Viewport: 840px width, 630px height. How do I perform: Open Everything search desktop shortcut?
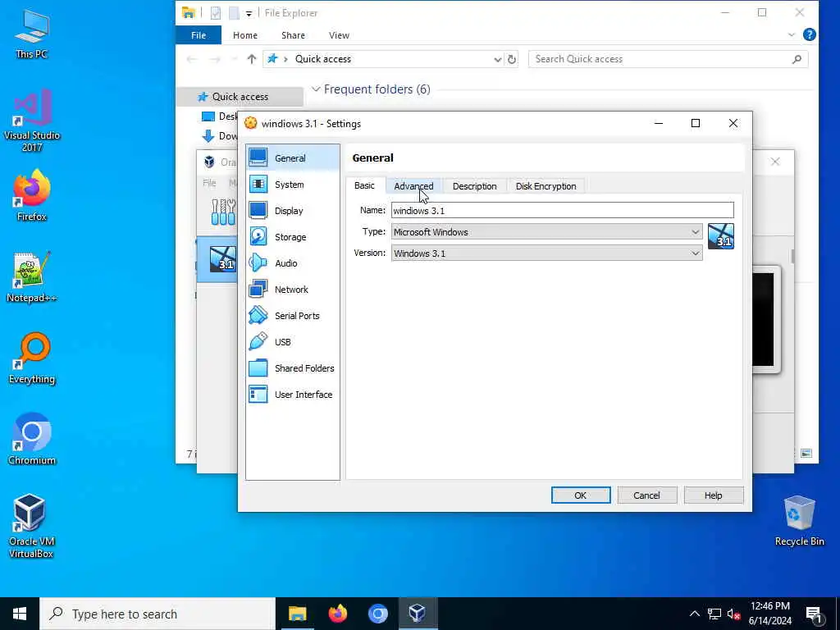[x=32, y=358]
